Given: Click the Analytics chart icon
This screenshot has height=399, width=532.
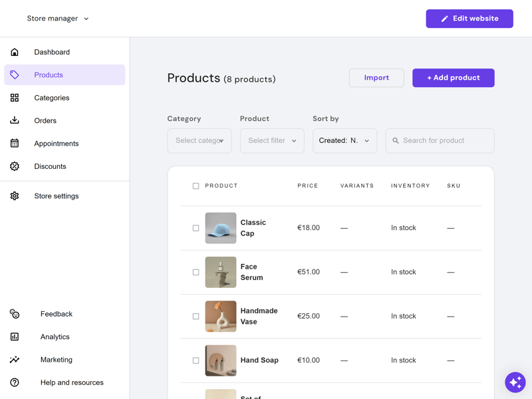Looking at the screenshot, I should [14, 336].
